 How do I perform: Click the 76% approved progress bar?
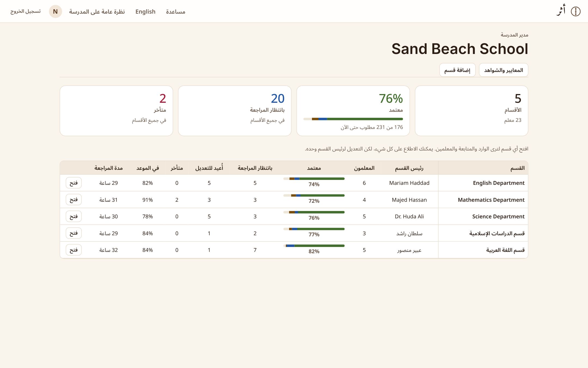353,119
